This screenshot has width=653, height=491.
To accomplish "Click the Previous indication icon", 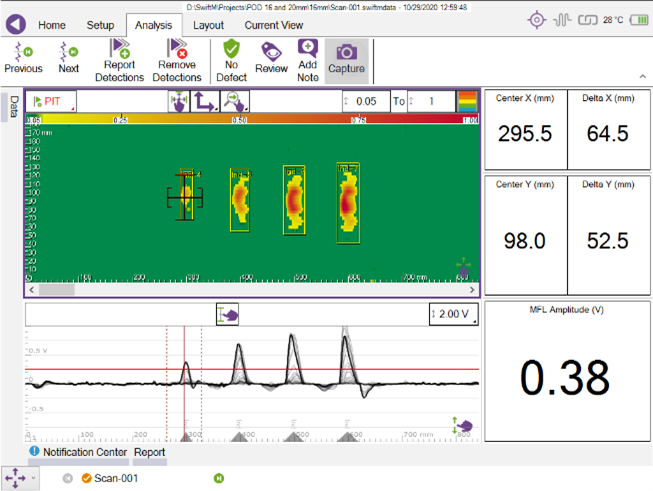I will [23, 56].
